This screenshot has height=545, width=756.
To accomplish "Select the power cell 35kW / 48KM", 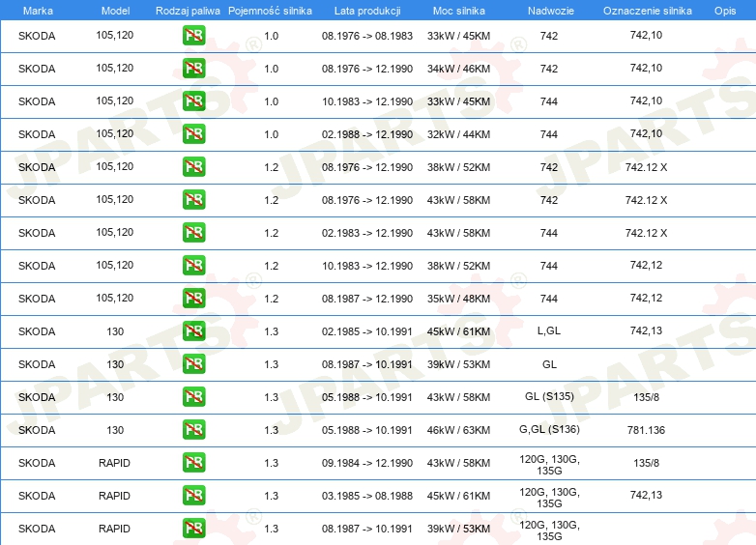I will click(x=458, y=299).
